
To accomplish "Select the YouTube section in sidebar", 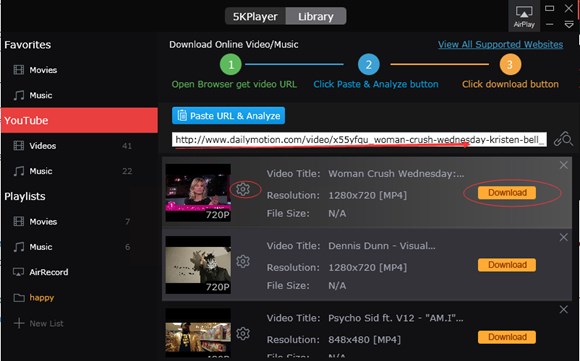I will coord(79,120).
